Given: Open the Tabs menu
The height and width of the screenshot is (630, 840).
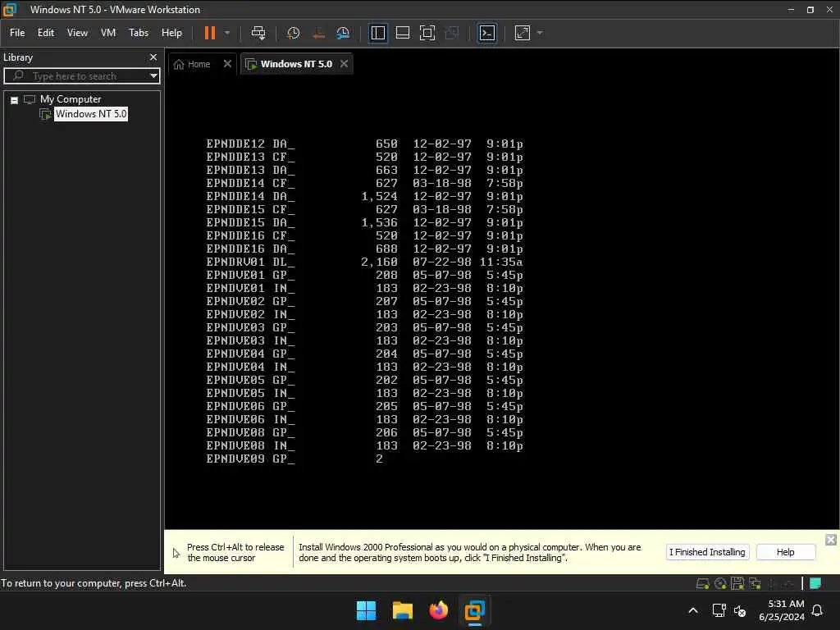Looking at the screenshot, I should pyautogui.click(x=138, y=33).
